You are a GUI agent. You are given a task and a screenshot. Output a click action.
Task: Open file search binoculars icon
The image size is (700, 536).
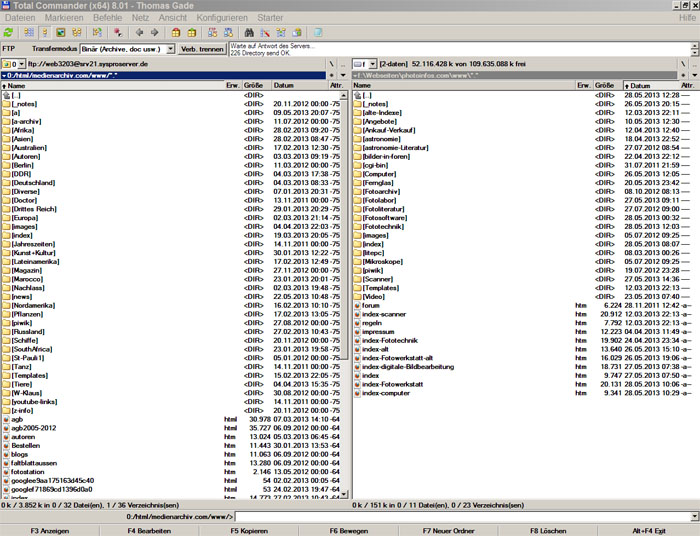click(249, 33)
